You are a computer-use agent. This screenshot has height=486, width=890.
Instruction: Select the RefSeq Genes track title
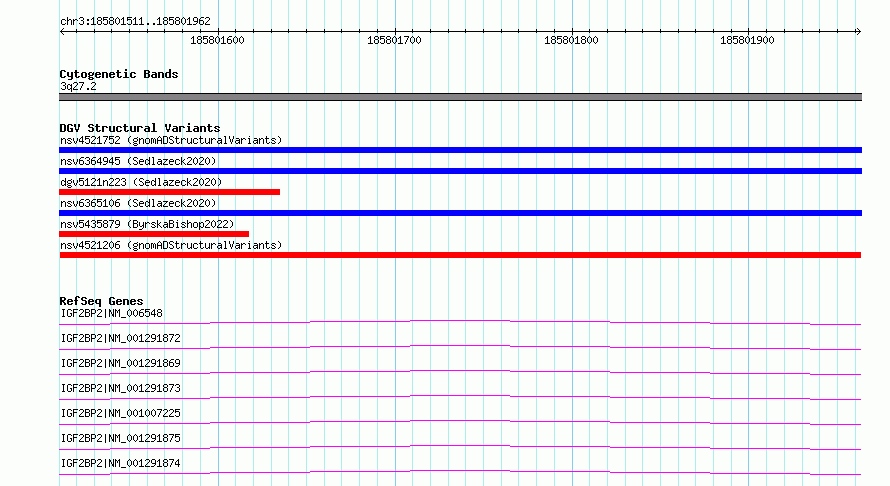(101, 301)
